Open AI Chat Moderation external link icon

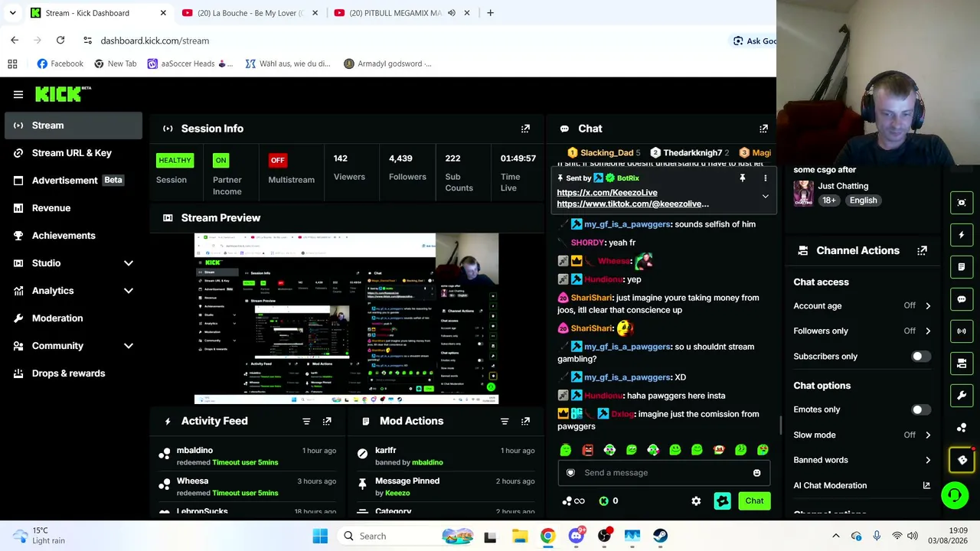click(x=926, y=485)
